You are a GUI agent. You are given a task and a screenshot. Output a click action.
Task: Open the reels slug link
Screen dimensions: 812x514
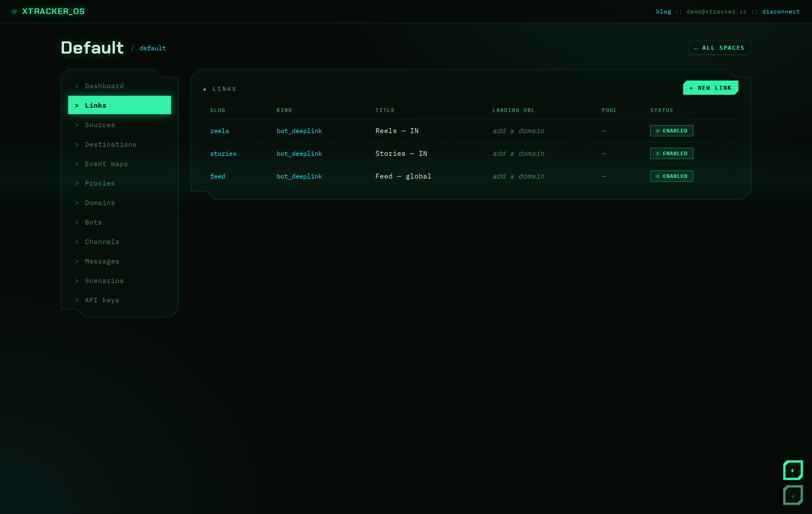coord(219,131)
